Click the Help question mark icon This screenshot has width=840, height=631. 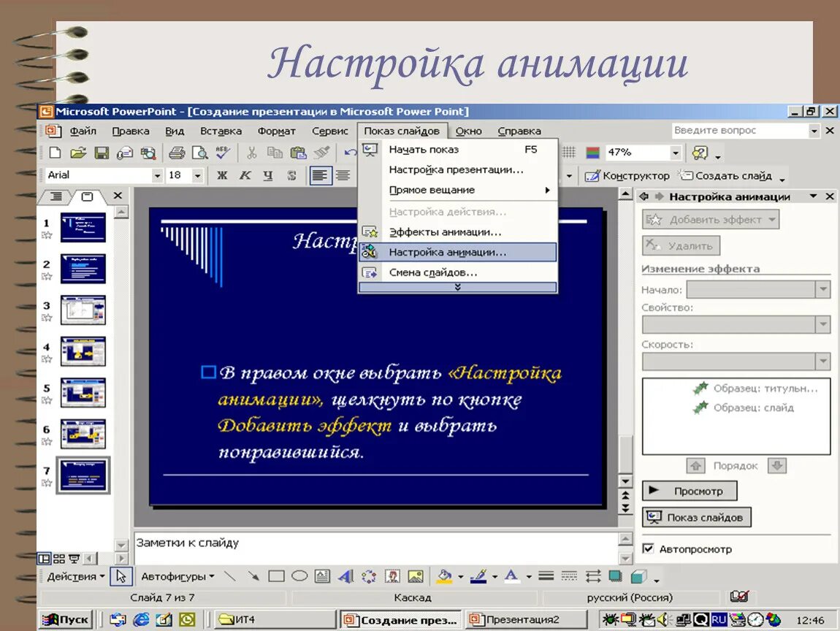pyautogui.click(x=700, y=153)
